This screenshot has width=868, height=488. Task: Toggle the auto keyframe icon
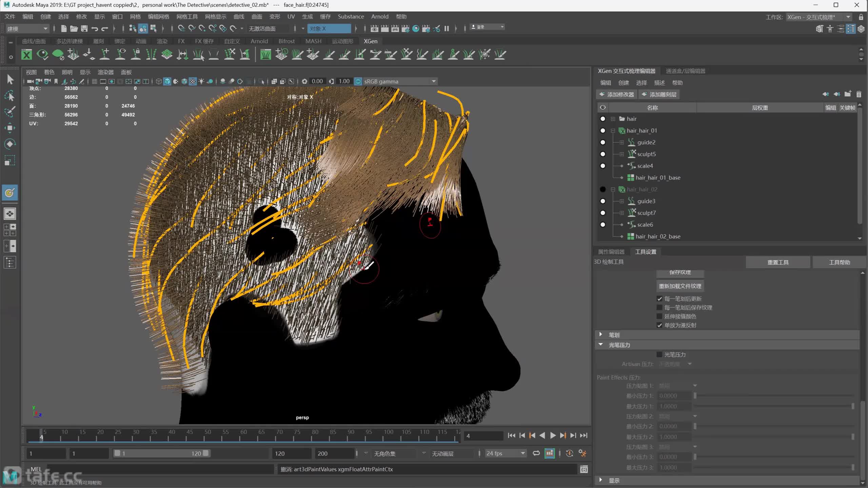pos(569,453)
